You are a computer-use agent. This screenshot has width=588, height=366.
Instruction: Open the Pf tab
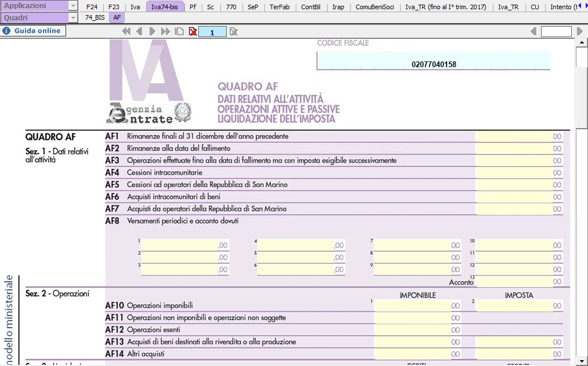[193, 7]
